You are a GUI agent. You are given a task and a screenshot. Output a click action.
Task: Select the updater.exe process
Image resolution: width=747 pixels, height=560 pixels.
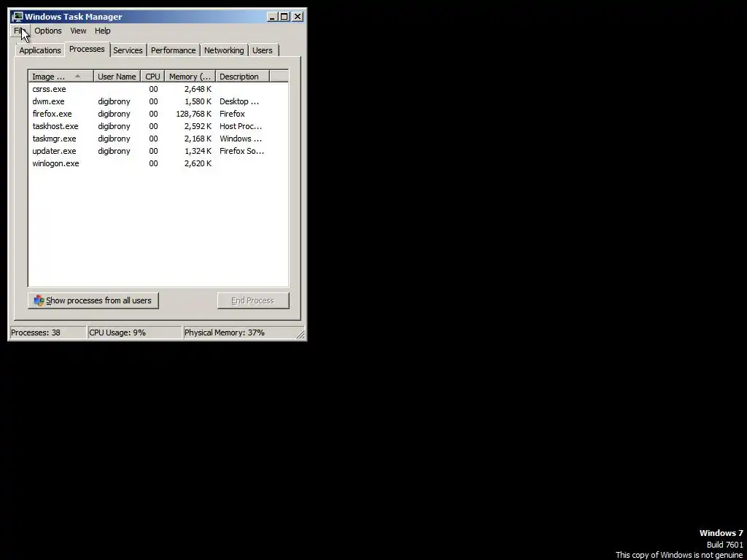click(158, 151)
